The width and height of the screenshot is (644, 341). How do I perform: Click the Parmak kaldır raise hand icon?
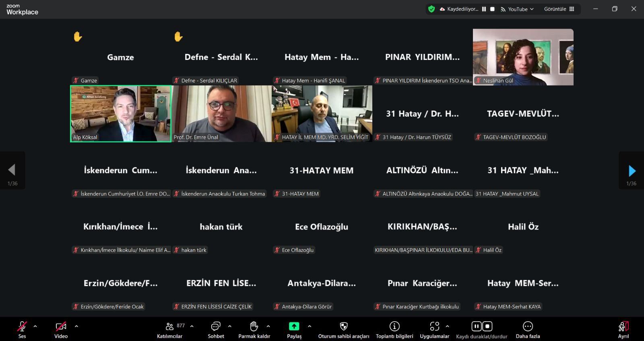254,329
